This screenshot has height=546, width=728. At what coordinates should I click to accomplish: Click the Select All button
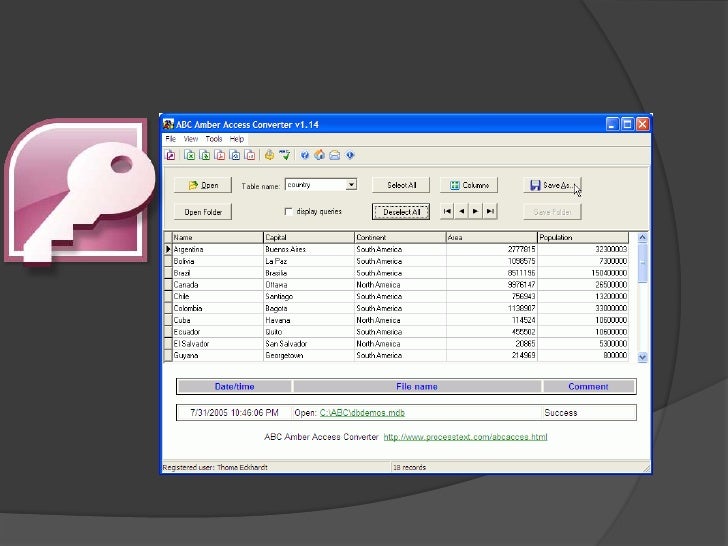(x=401, y=185)
